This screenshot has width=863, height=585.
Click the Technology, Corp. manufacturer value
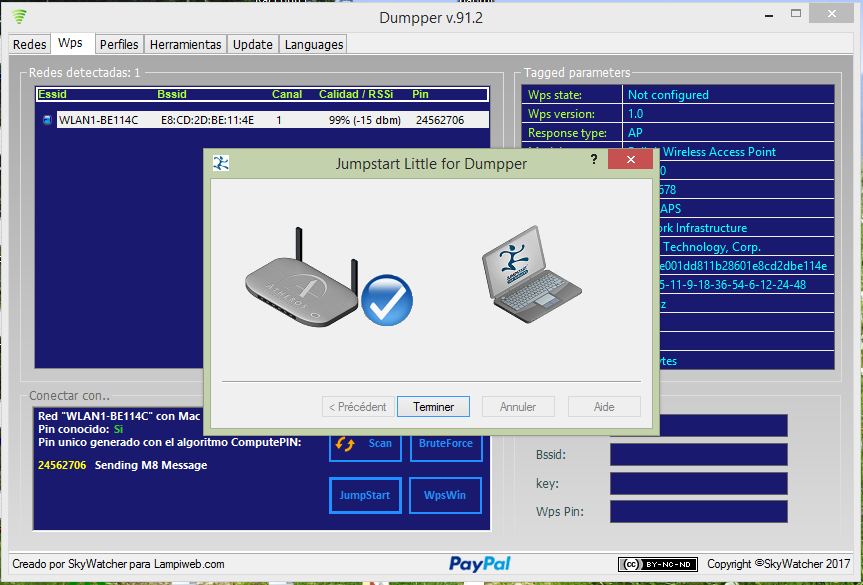tap(712, 247)
